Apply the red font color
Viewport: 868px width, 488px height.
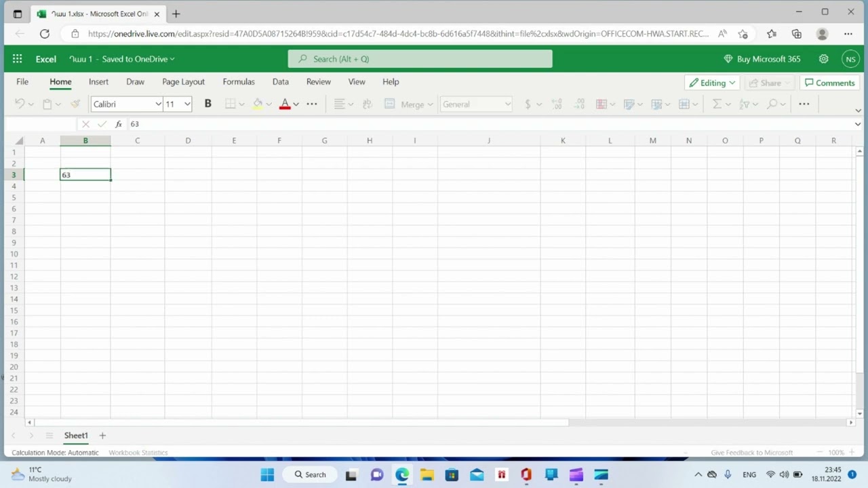pyautogui.click(x=285, y=104)
